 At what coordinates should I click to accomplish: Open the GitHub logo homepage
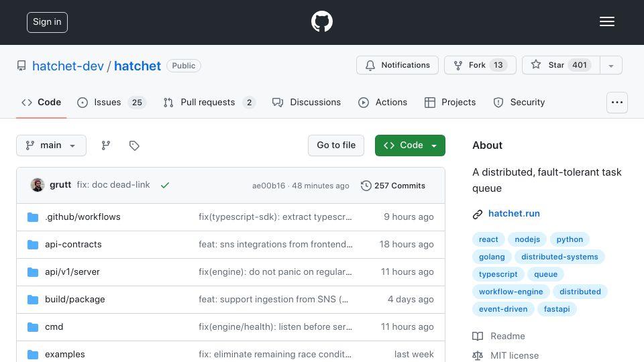(x=321, y=21)
